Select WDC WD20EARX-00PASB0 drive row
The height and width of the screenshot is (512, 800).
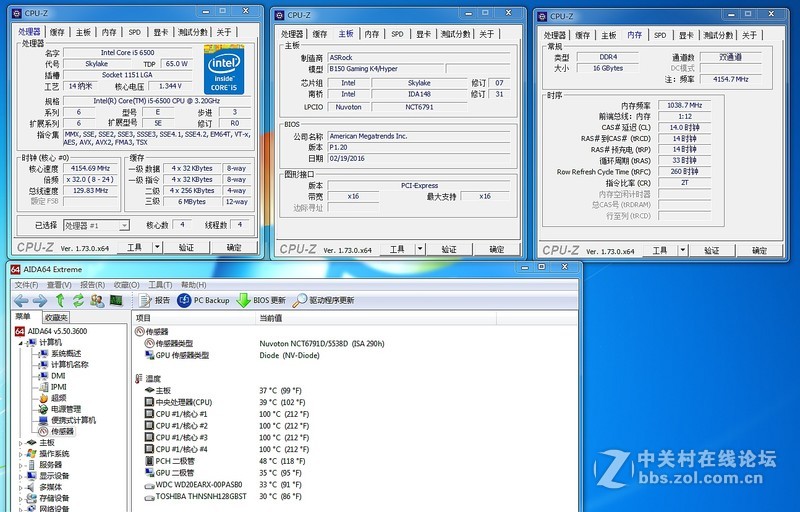tap(354, 484)
